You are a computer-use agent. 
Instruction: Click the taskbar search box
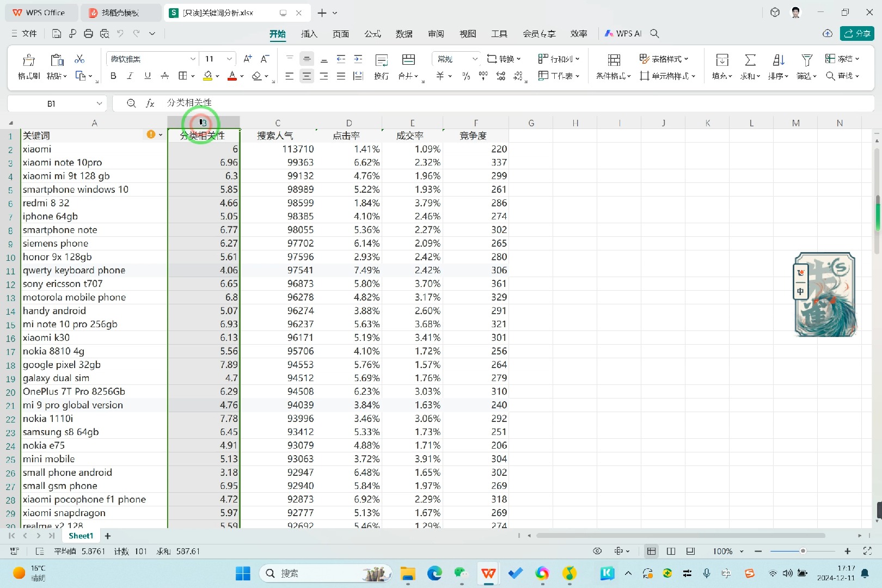pos(326,573)
